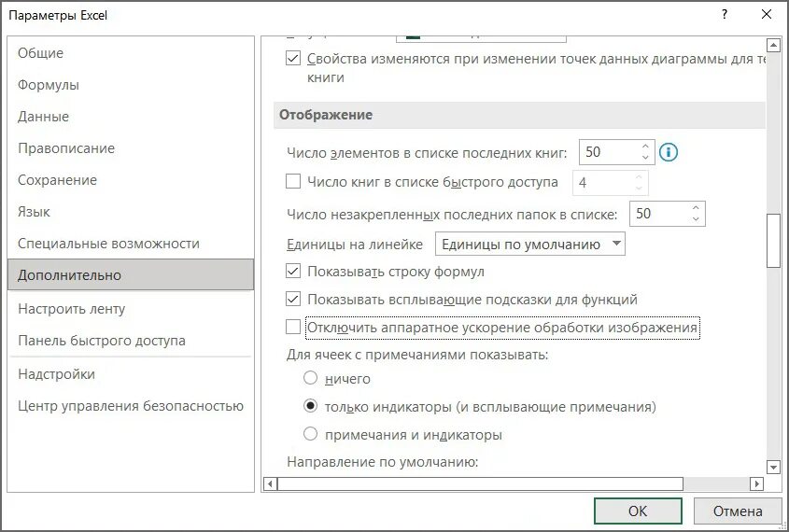789x532 pixels.
Task: Select the ничего radio option
Action: pyautogui.click(x=311, y=378)
